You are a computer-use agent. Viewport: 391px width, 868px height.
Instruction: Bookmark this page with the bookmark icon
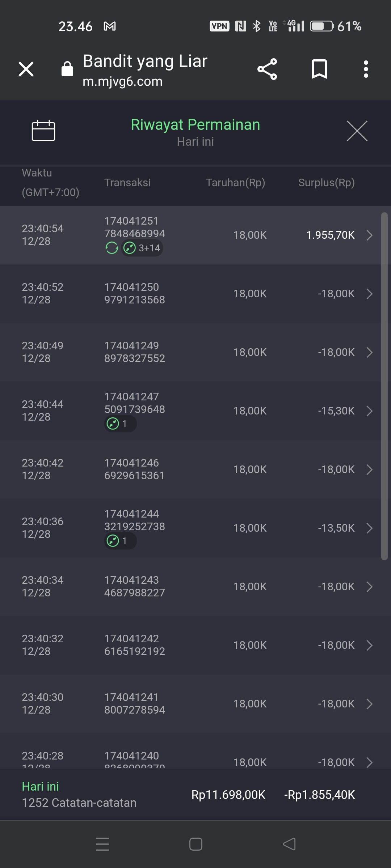click(x=319, y=69)
